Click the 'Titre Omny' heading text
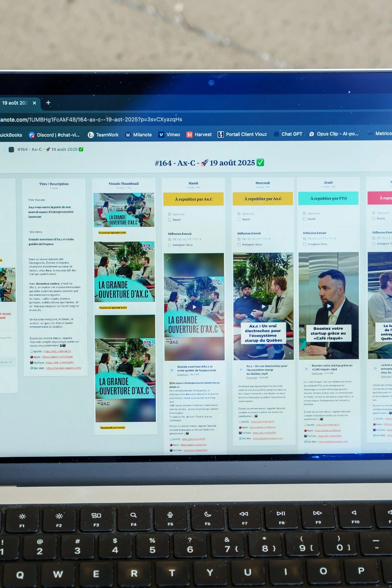 (x=35, y=232)
